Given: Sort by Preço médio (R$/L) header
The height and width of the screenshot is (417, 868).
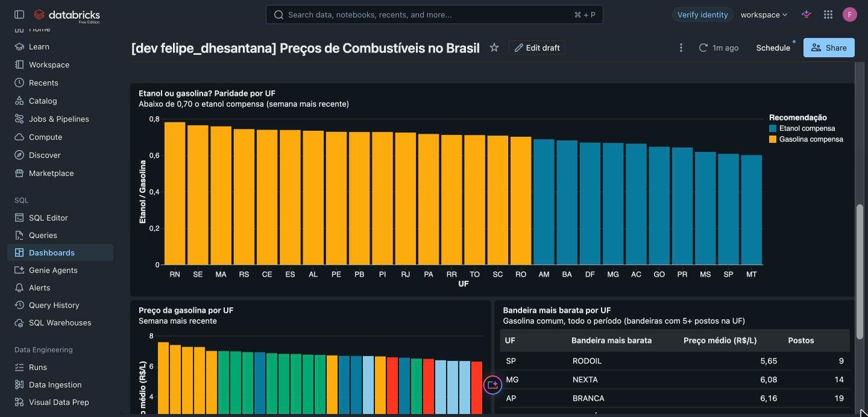Looking at the screenshot, I should click(720, 340).
